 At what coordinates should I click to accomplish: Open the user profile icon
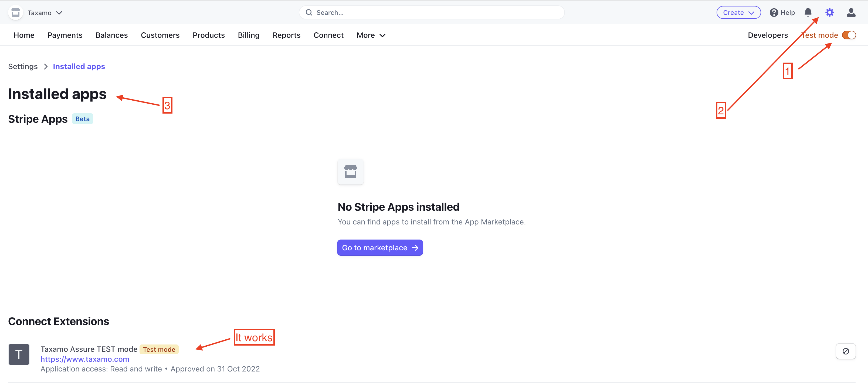(851, 12)
